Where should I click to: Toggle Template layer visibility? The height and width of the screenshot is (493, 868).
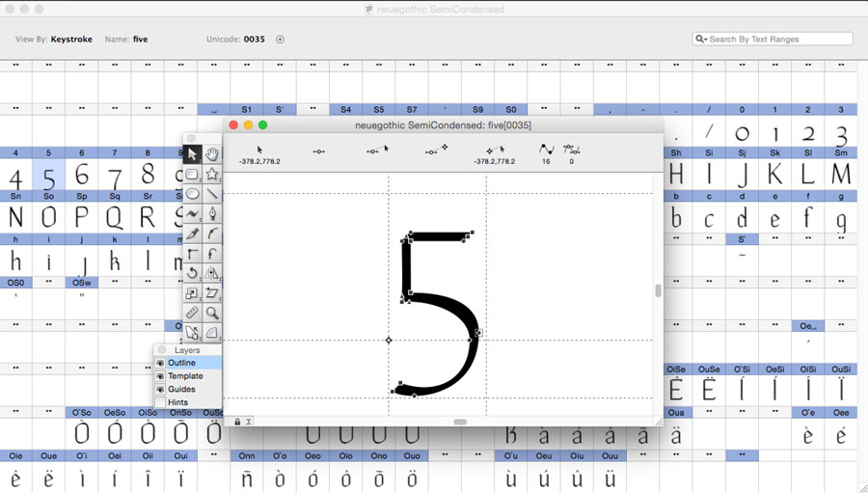(160, 376)
